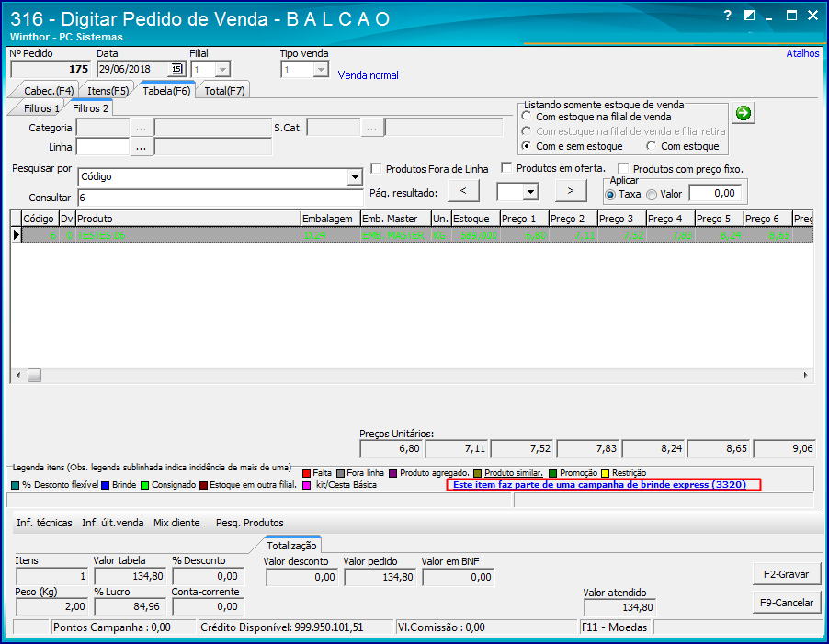Viewport: 829px width, 644px height.
Task: Open the Filial dropdown
Action: click(222, 69)
